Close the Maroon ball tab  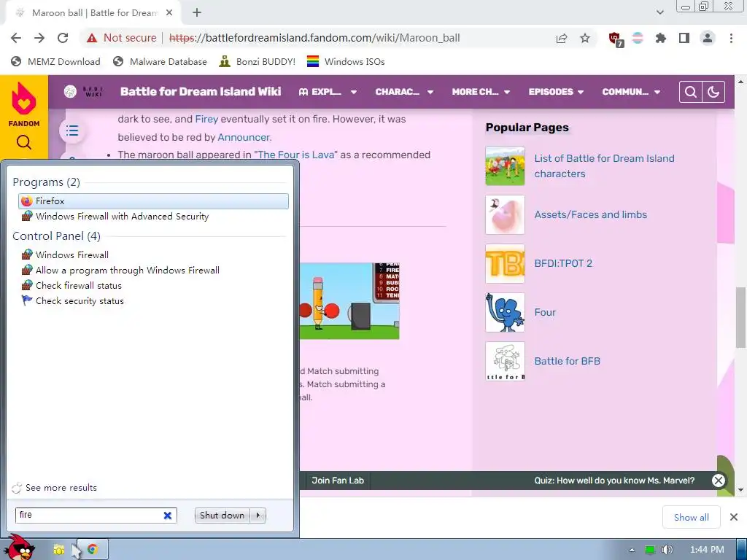click(169, 13)
